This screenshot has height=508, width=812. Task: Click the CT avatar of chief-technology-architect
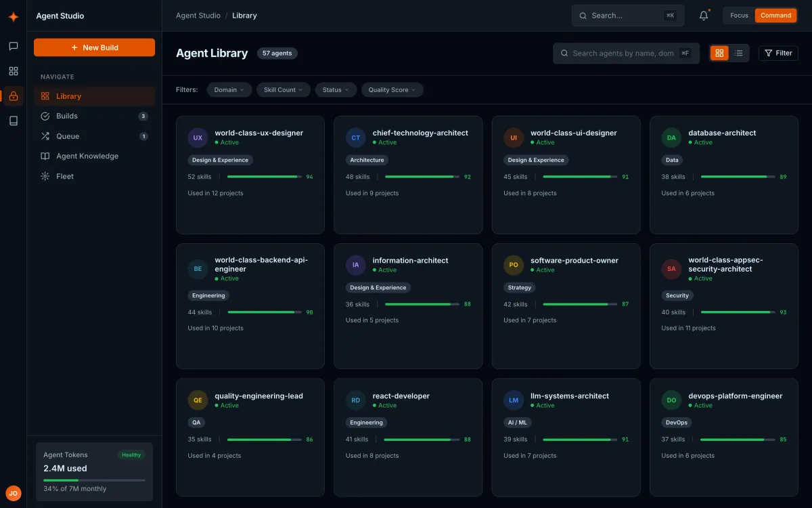(x=355, y=137)
